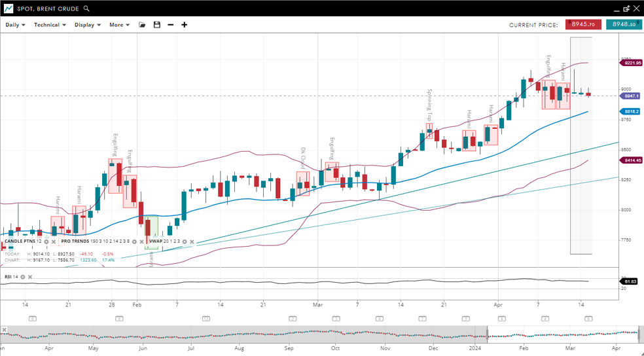Click the save disk icon in toolbar
The image size is (644, 356).
click(x=157, y=25)
